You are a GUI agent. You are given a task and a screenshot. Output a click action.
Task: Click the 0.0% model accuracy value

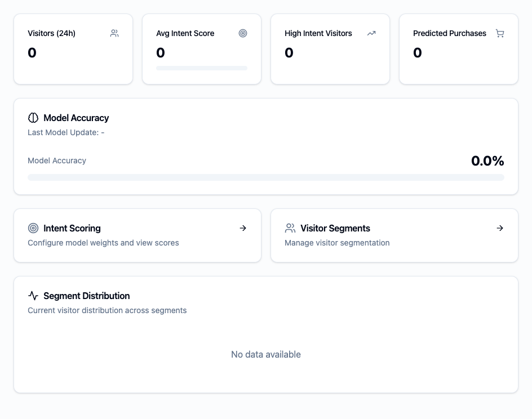pos(487,161)
